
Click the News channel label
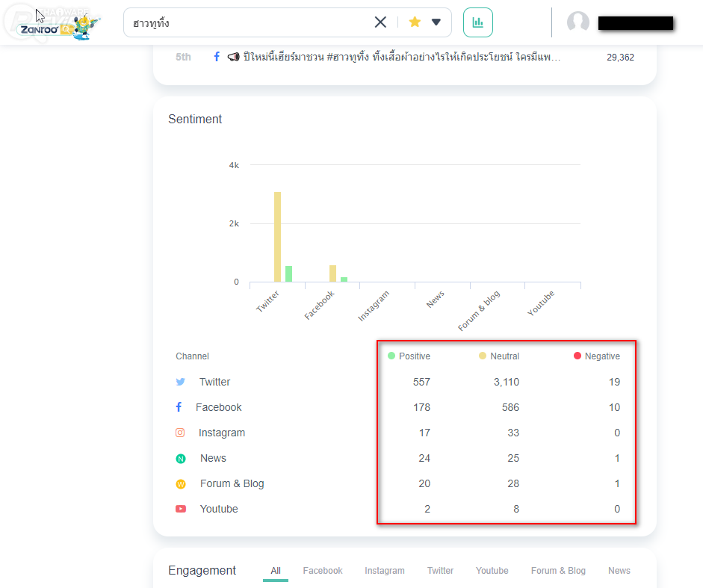[x=213, y=459]
